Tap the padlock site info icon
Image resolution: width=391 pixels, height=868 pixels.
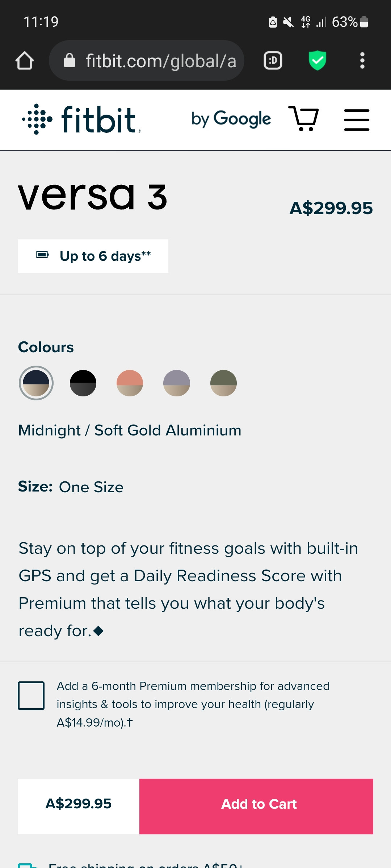coord(70,60)
